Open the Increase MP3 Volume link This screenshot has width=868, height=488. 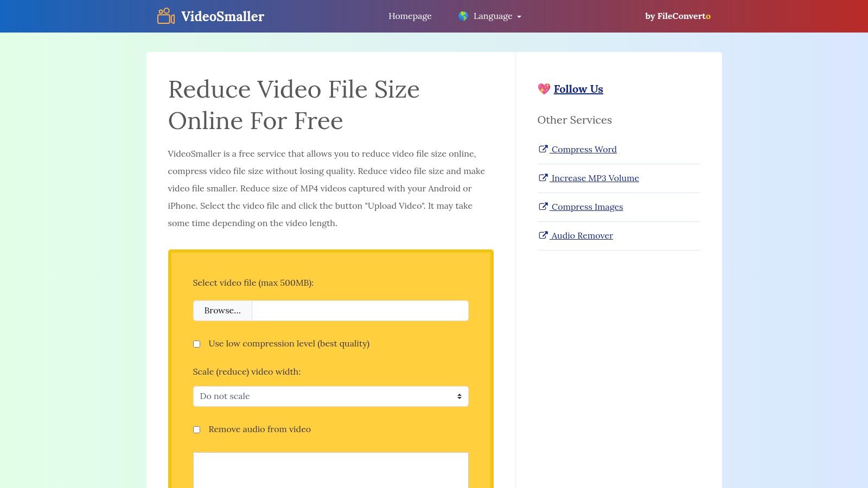(x=595, y=178)
